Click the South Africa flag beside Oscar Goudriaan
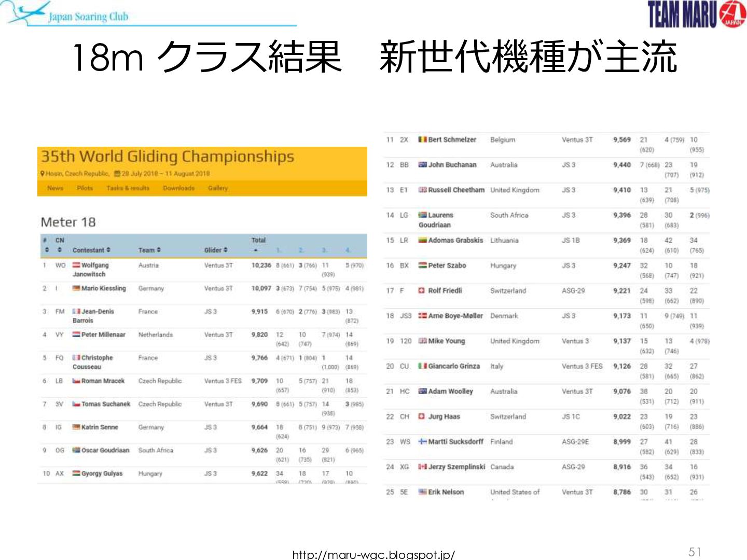Viewport: 747px width, 560px height. click(76, 450)
